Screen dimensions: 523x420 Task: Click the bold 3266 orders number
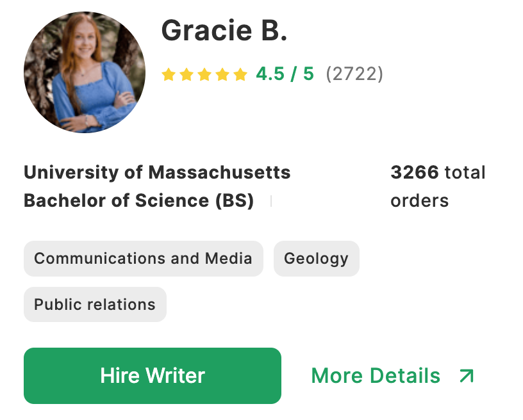click(x=414, y=173)
